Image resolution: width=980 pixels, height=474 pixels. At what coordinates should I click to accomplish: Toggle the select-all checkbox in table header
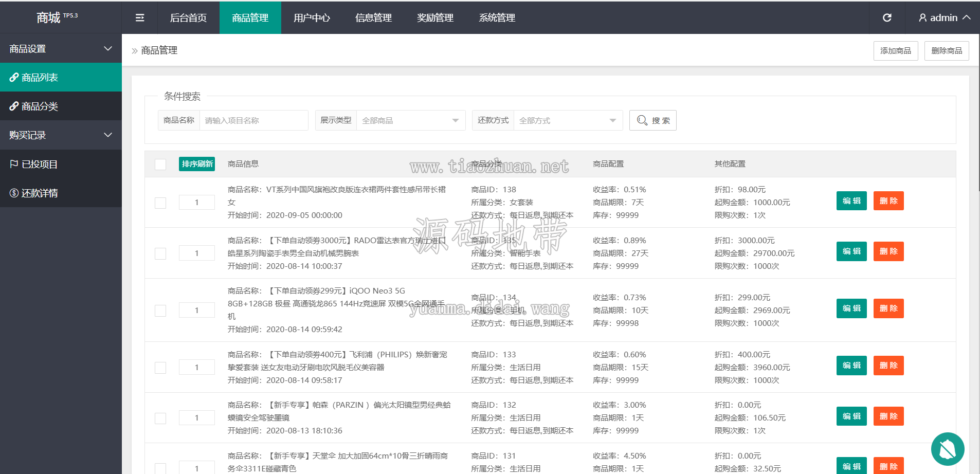tap(160, 164)
